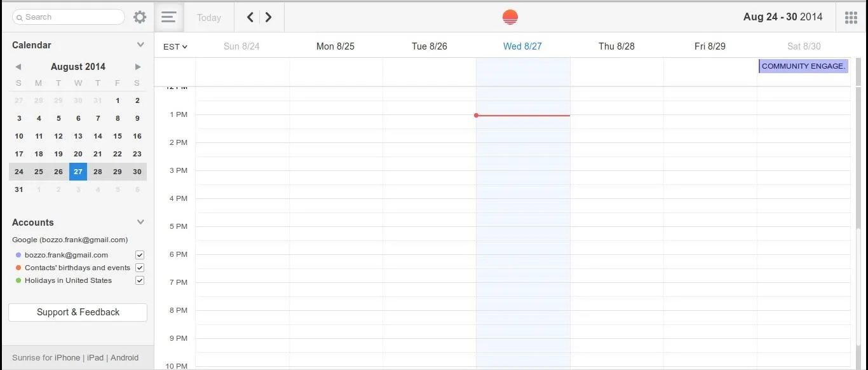This screenshot has height=370, width=868.
Task: Open settings with the gear icon
Action: pyautogui.click(x=140, y=17)
